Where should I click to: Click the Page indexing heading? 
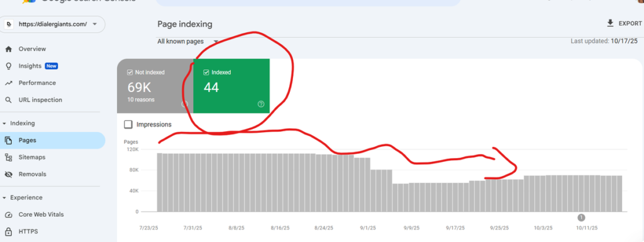(185, 25)
